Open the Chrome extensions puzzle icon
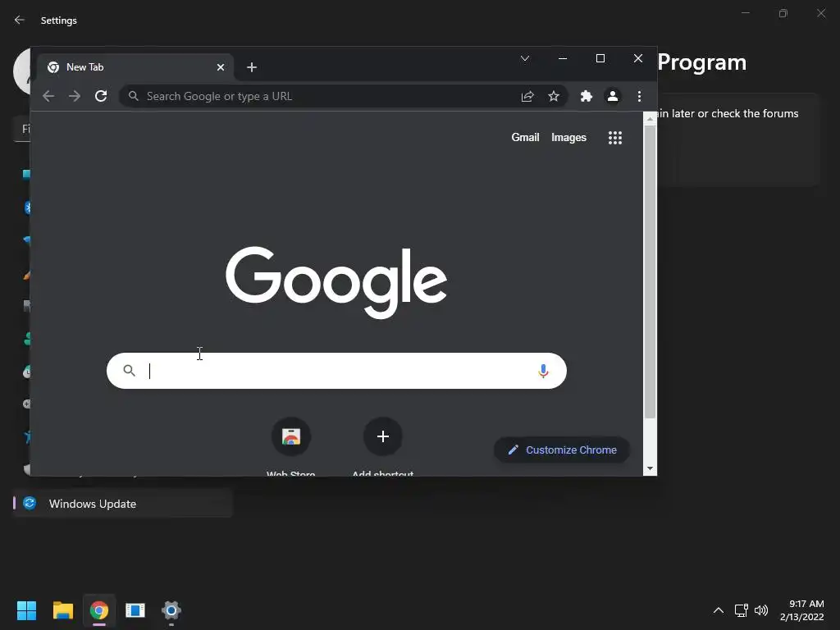 pos(587,97)
